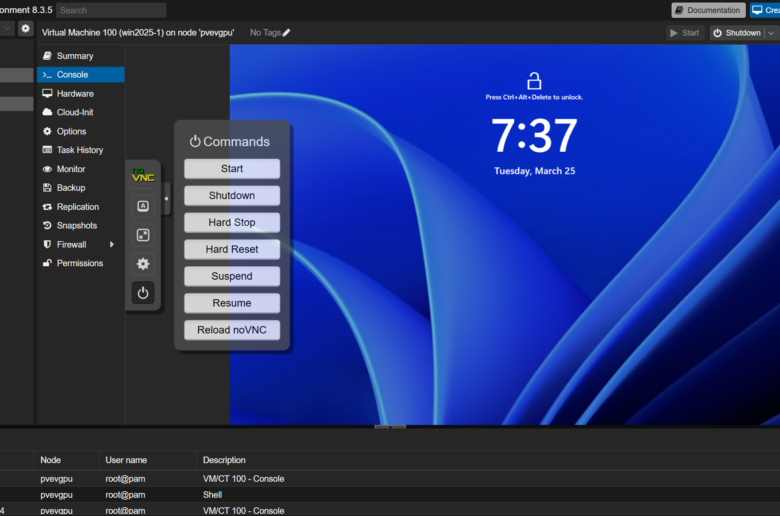Click Hard Reset command
The image size is (780, 516).
click(232, 249)
